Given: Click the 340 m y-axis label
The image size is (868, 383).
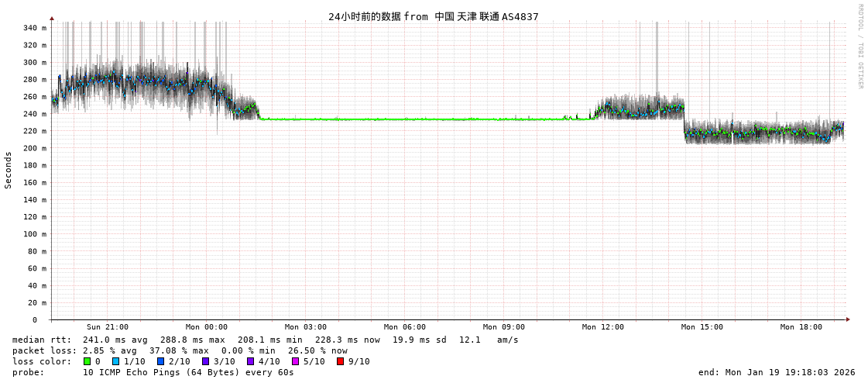Looking at the screenshot, I should (35, 28).
